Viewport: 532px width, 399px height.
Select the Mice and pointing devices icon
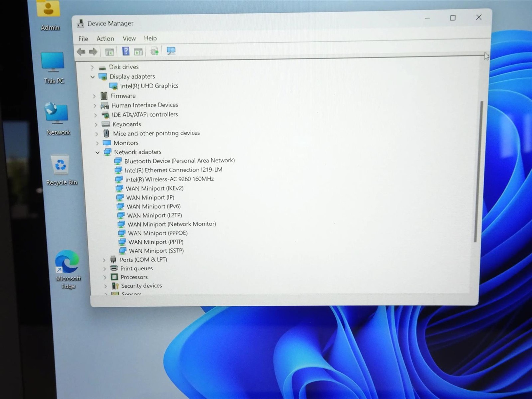(x=106, y=133)
